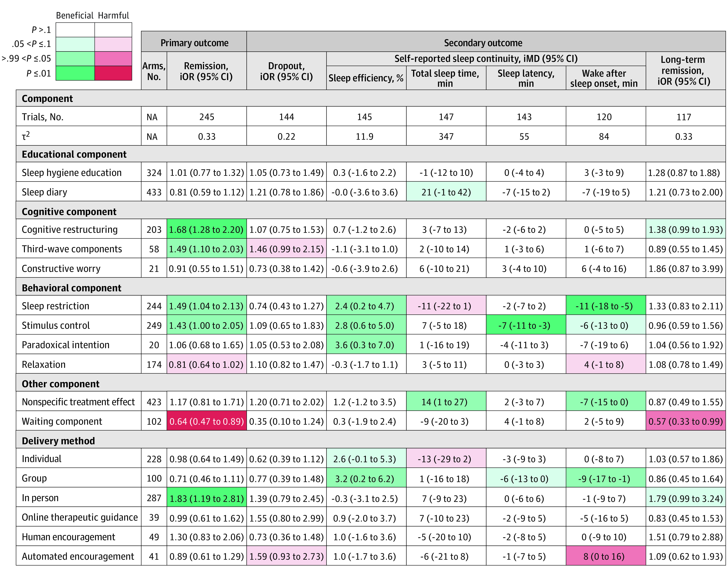
Task: Click the 'Self-reported sleep continuity' header
Action: click(x=486, y=59)
